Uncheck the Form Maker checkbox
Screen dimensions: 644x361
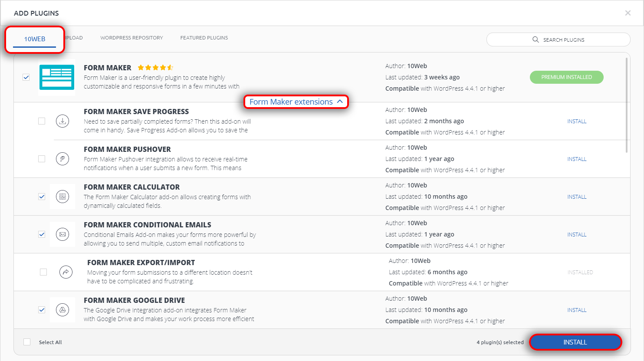(x=26, y=77)
